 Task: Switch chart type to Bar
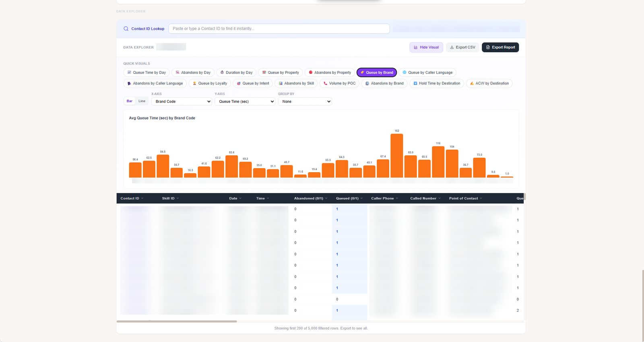pos(130,101)
